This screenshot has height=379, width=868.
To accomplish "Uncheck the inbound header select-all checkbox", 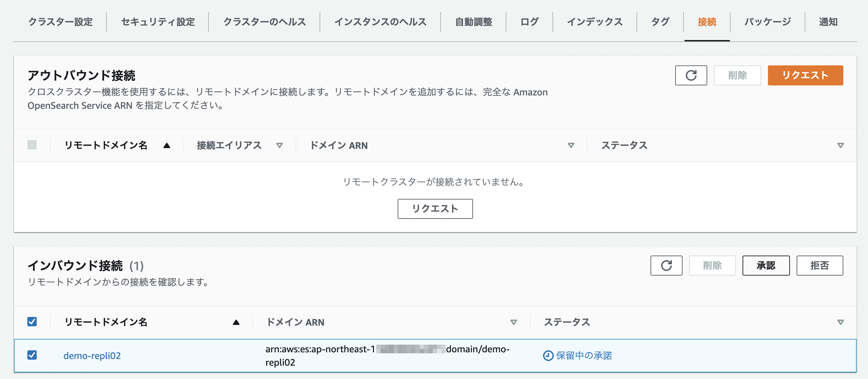I will tap(32, 322).
